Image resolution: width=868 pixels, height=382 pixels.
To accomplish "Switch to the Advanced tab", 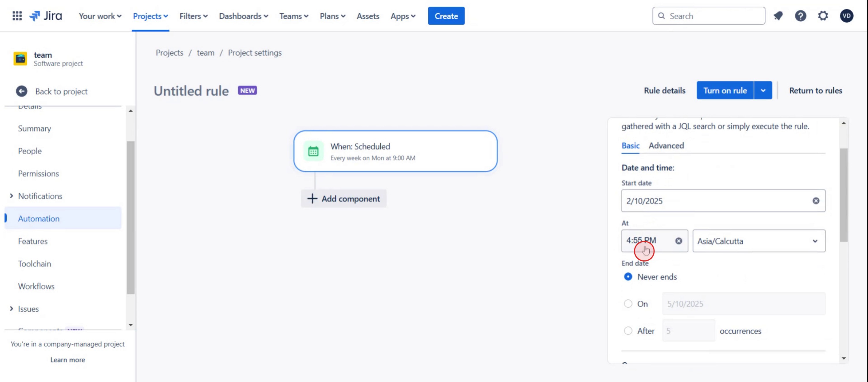I will (x=666, y=145).
